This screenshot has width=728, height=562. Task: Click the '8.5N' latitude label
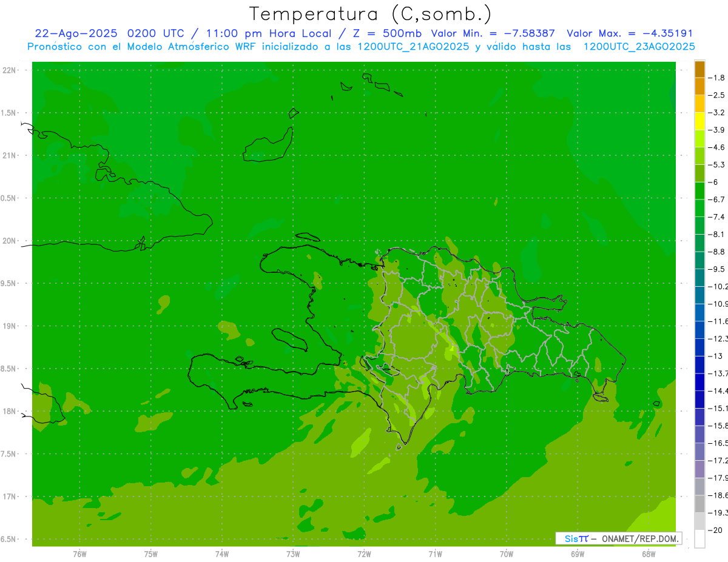[x=9, y=369]
